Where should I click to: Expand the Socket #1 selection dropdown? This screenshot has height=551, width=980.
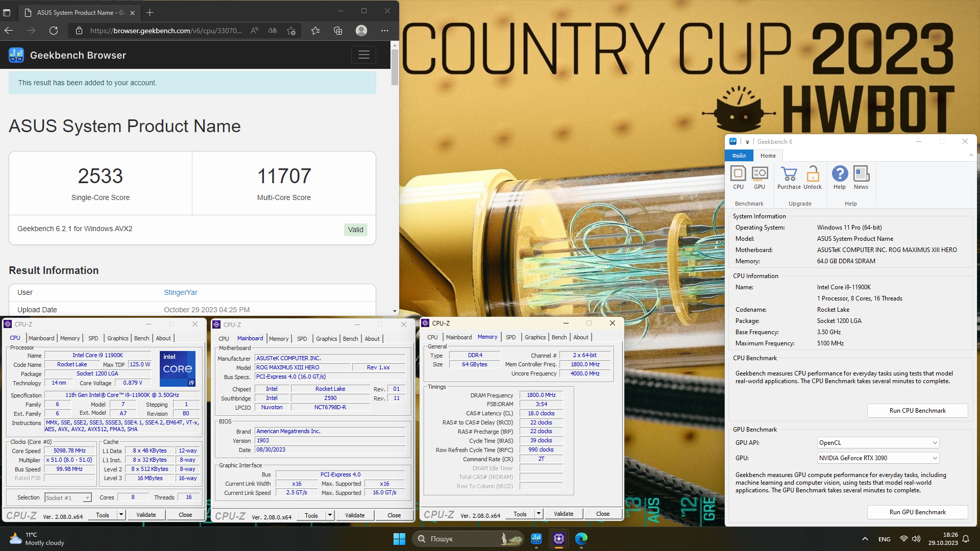click(x=87, y=498)
